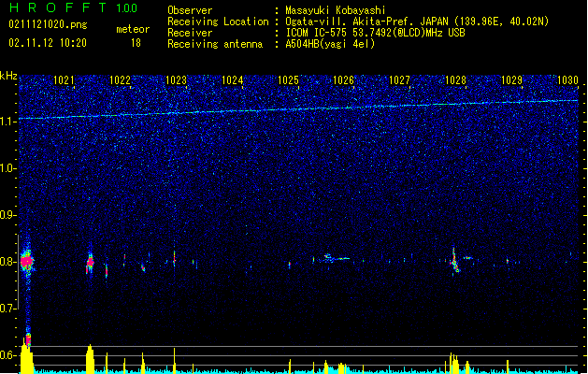Click the 1026 time axis marker
This screenshot has width=588, height=374.
coord(343,79)
